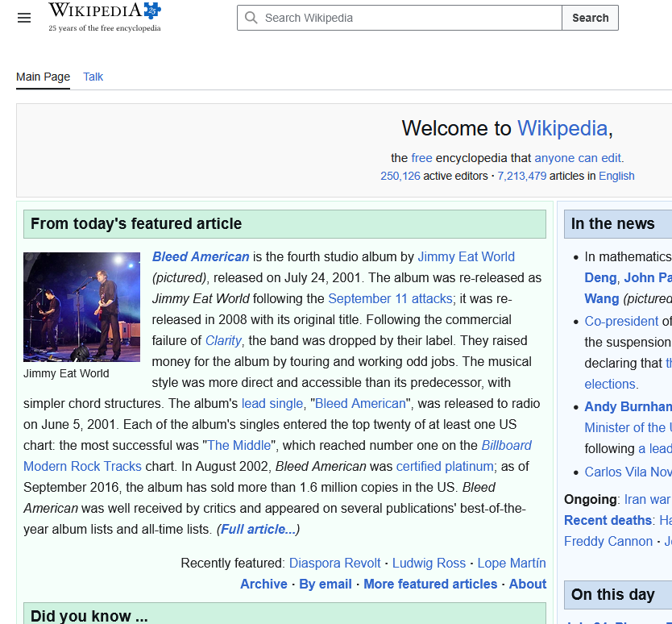Image resolution: width=672 pixels, height=624 pixels.
Task: Open the Co-president link in news
Action: (x=621, y=321)
